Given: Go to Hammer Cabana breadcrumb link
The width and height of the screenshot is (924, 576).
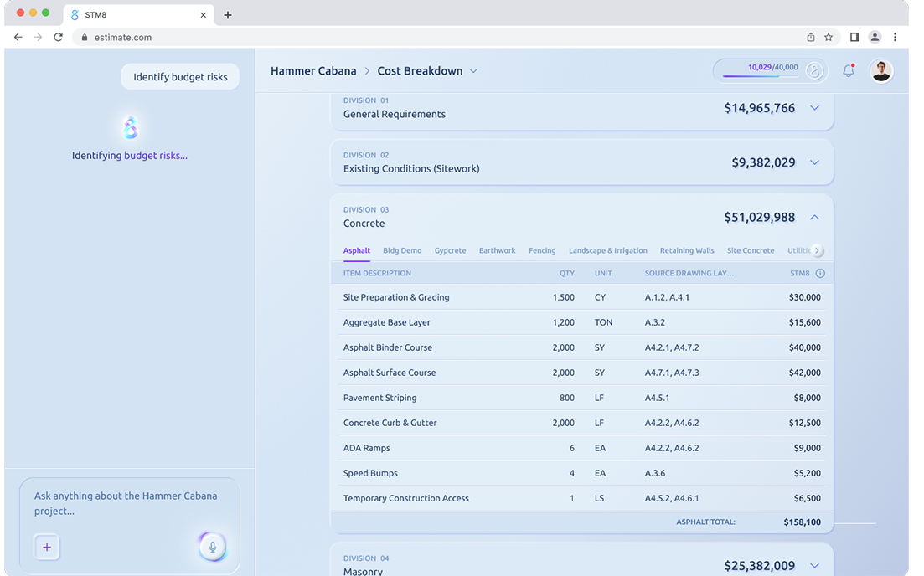Looking at the screenshot, I should click(313, 71).
